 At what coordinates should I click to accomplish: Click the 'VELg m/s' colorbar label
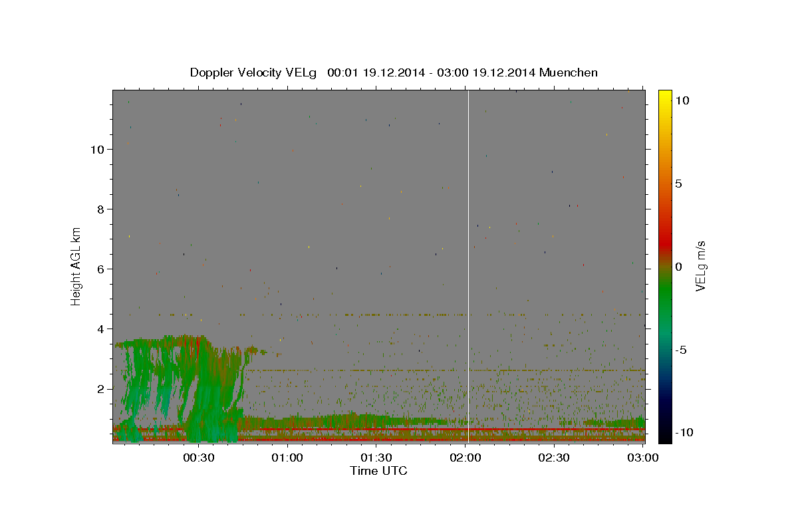700,266
